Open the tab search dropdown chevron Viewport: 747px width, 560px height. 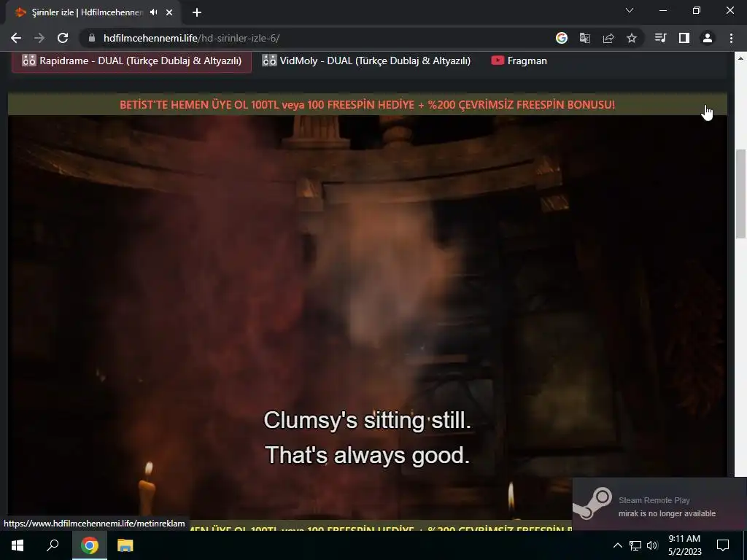(630, 10)
